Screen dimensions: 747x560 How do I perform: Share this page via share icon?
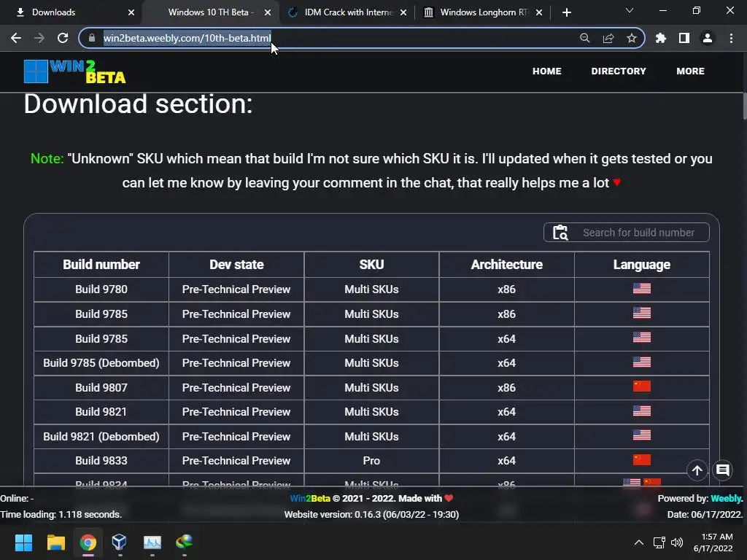(x=608, y=38)
